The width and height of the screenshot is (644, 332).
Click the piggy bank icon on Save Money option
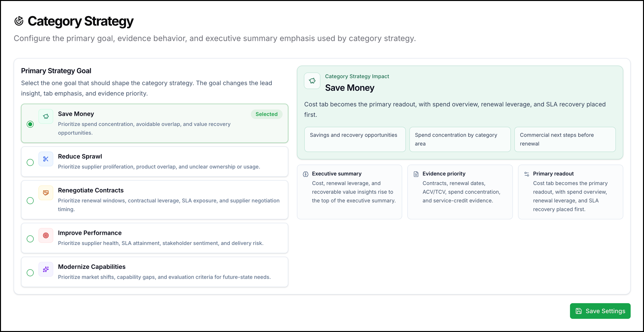46,116
